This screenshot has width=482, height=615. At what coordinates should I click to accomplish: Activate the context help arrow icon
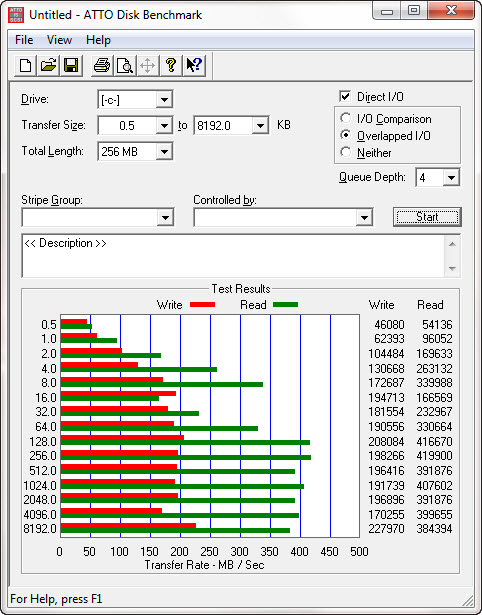click(x=194, y=65)
